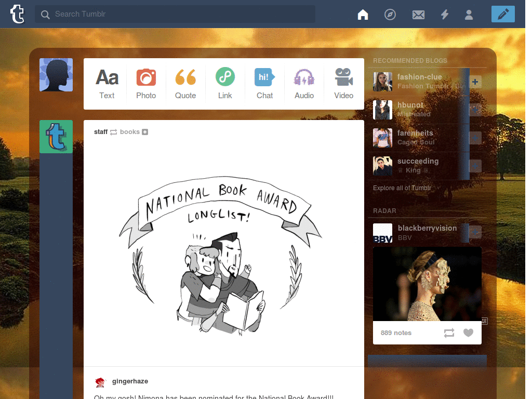Image resolution: width=532 pixels, height=399 pixels.
Task: Click the 889 notes count
Action: point(396,333)
